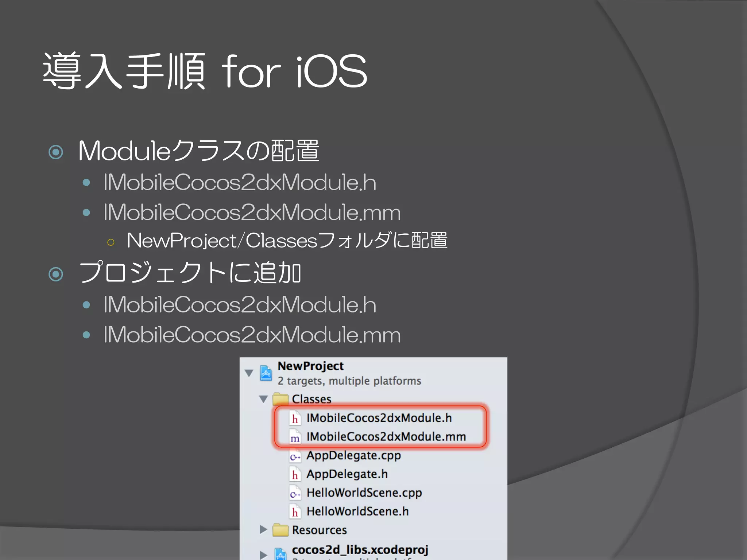This screenshot has height=560, width=747.
Task: Expand the cocos2d_libs.xcodeproj triangle
Action: pos(263,555)
